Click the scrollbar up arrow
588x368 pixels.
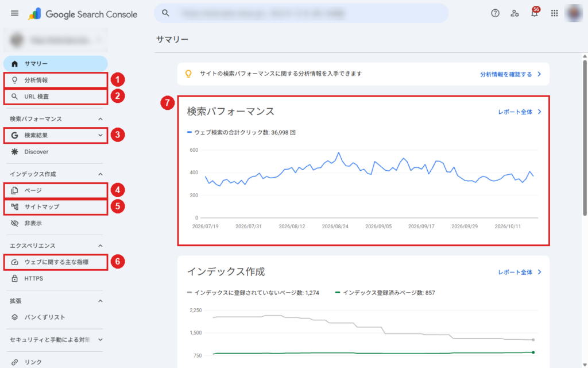(x=585, y=56)
